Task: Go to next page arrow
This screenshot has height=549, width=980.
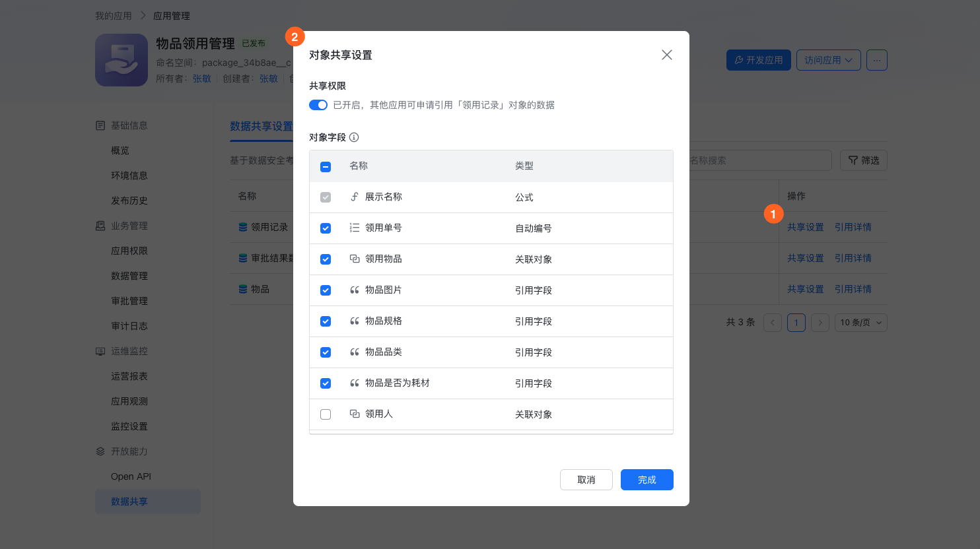Action: 820,323
